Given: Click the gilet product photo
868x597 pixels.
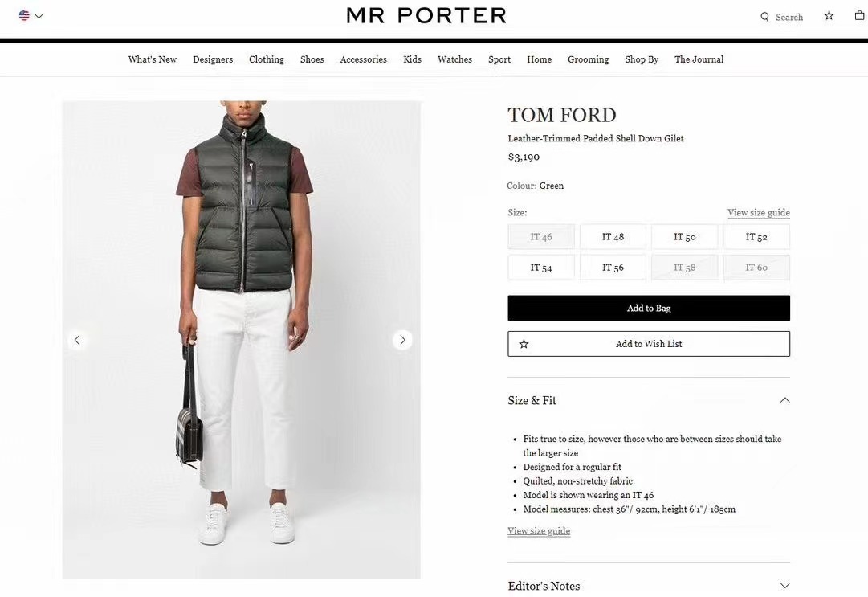Looking at the screenshot, I should (242, 340).
